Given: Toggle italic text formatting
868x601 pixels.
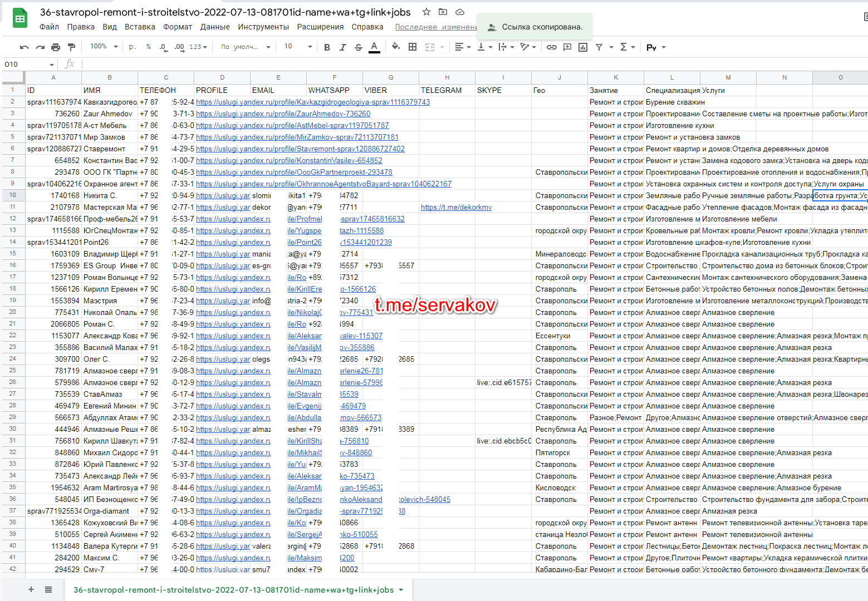Looking at the screenshot, I should (x=342, y=47).
